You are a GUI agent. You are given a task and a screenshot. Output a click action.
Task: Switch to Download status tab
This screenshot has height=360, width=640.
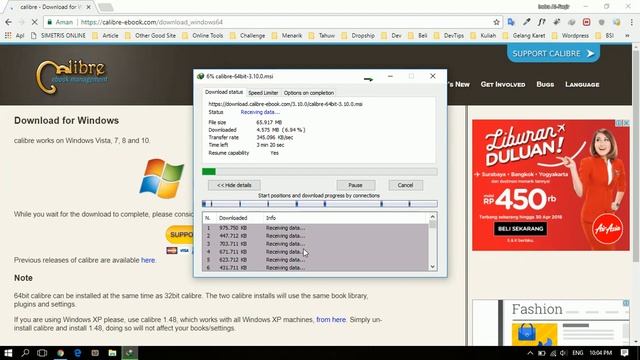(x=224, y=92)
